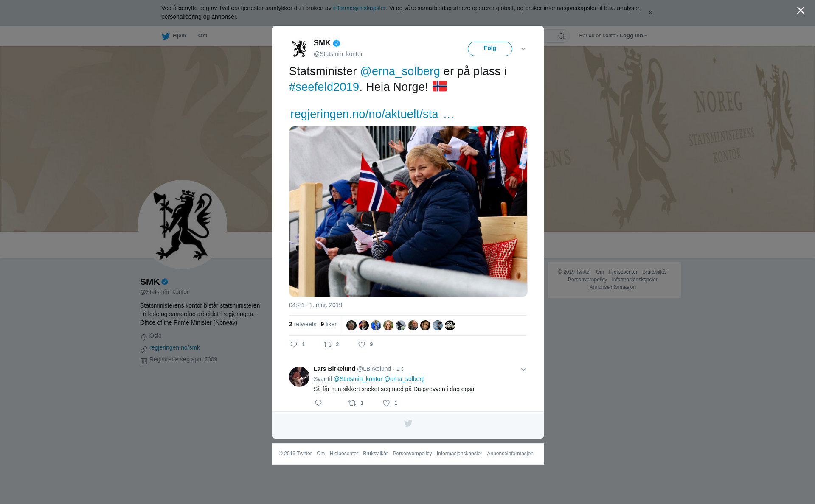Retweet Lars Birkelund's reply
Screen dimensions: 815x504
click(x=352, y=403)
